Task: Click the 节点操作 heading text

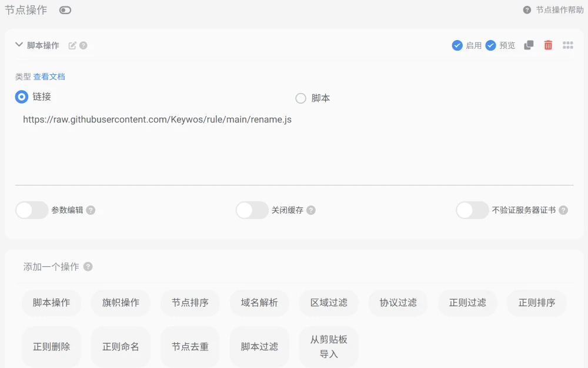Action: point(26,10)
